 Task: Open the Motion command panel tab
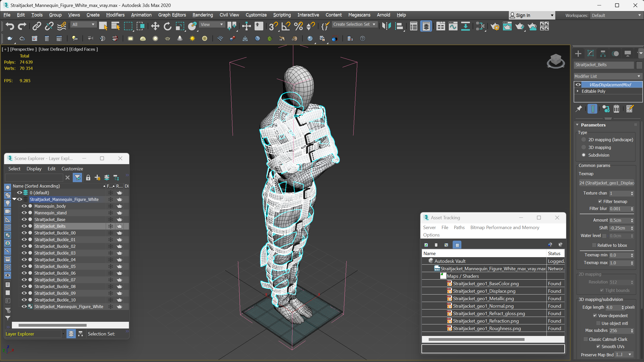[615, 53]
